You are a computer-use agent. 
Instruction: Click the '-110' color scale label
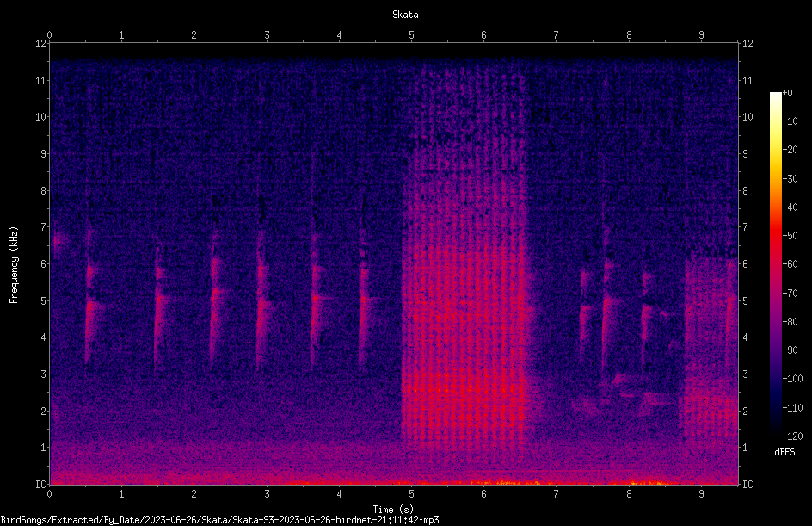tap(793, 408)
